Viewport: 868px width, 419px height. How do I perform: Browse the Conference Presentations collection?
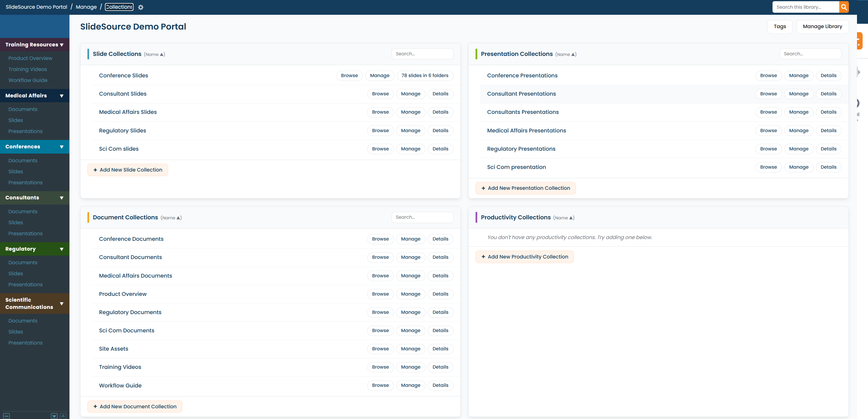768,76
